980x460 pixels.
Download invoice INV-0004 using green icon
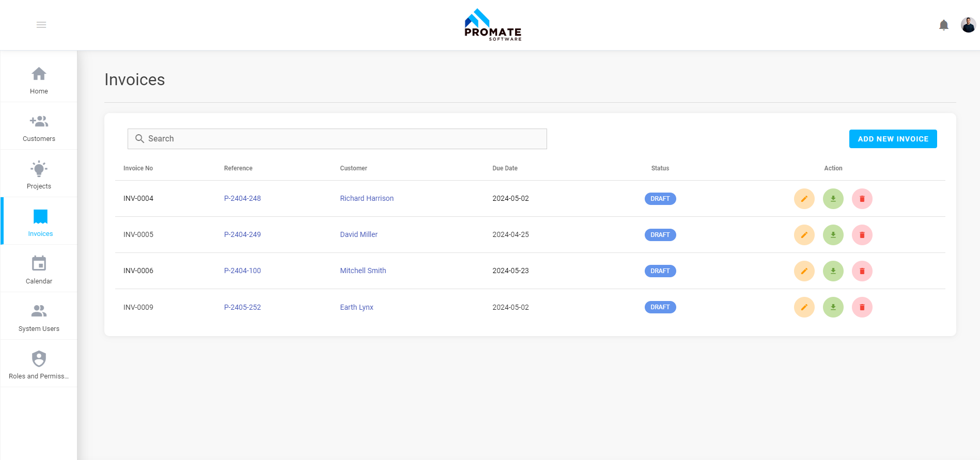[x=833, y=199]
